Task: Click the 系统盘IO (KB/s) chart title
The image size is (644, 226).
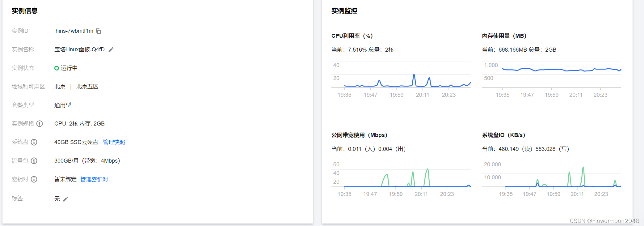Action: click(504, 135)
